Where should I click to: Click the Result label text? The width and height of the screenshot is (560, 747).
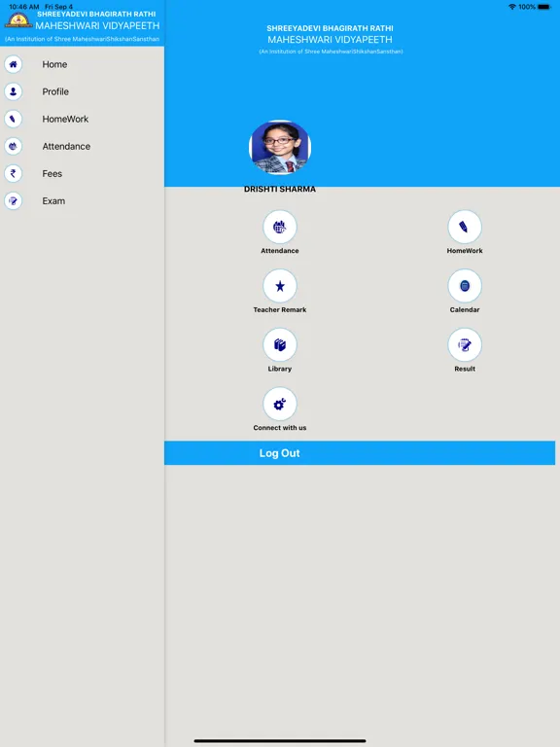(465, 369)
